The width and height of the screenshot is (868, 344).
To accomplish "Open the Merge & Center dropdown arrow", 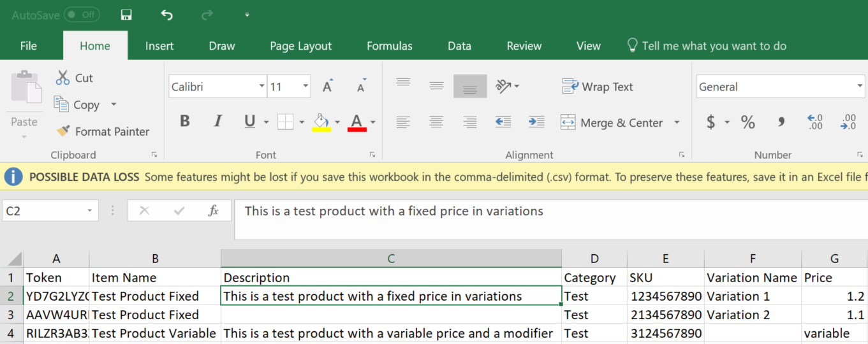I will [x=677, y=122].
